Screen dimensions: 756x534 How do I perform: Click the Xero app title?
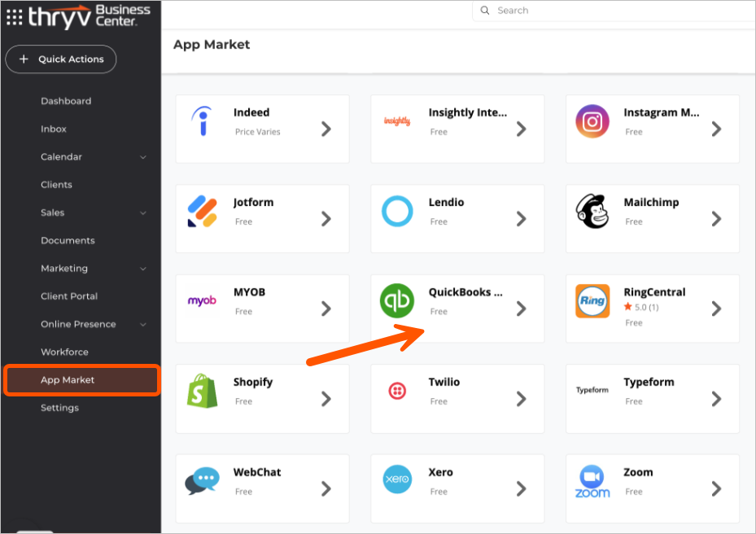click(x=441, y=472)
